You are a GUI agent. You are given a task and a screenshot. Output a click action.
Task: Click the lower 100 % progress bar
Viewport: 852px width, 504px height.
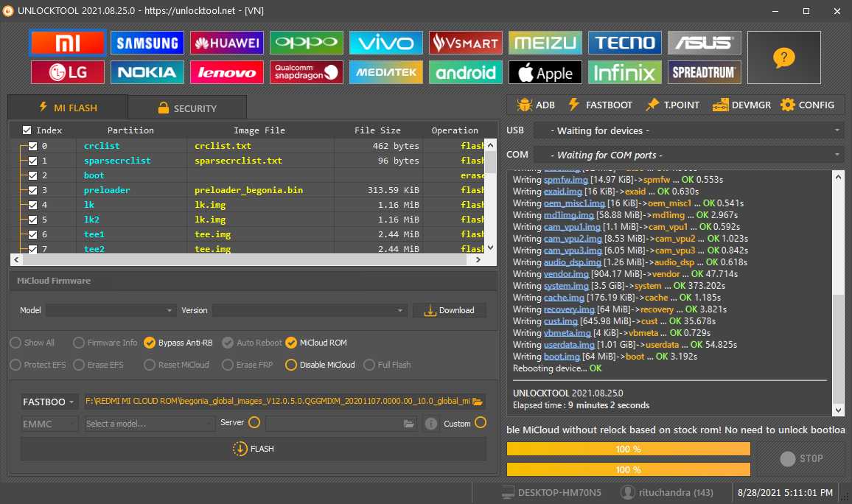(628, 470)
